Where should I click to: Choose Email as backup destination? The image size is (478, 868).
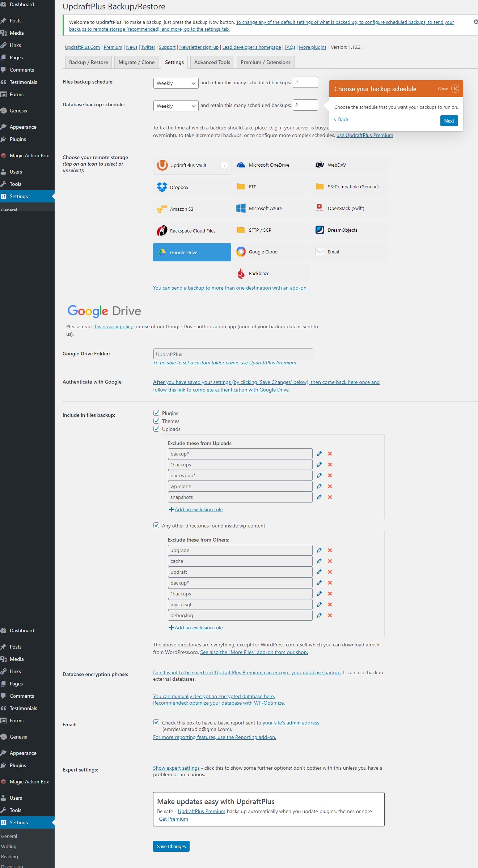tap(350, 252)
